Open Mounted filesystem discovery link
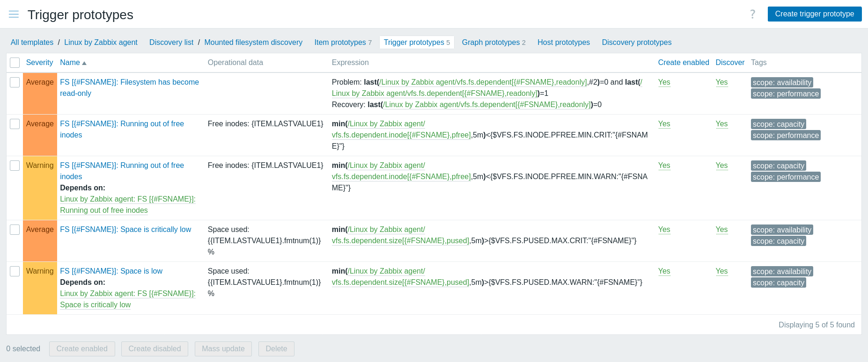Image resolution: width=868 pixels, height=362 pixels. click(x=253, y=43)
